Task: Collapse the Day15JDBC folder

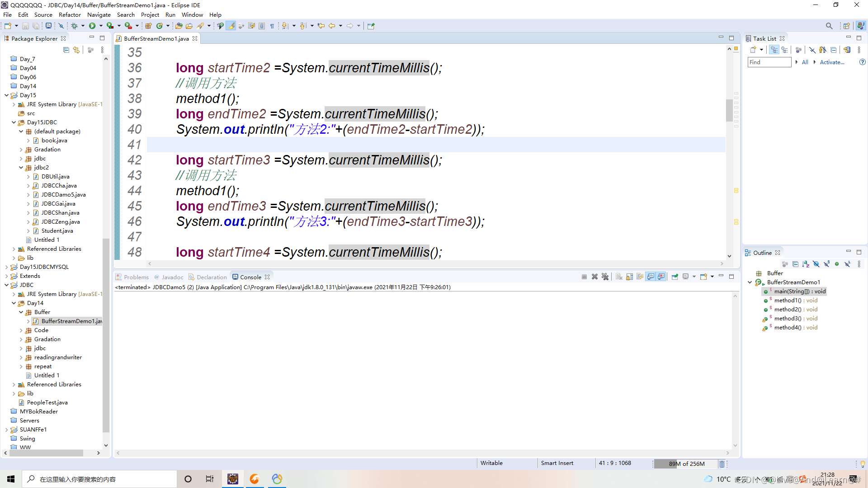Action: click(x=14, y=122)
